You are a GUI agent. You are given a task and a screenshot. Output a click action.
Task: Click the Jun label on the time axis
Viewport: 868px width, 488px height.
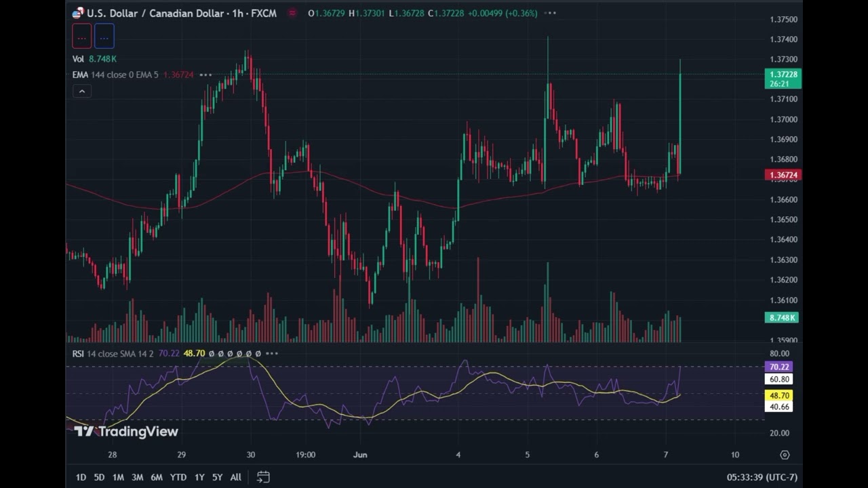[x=360, y=455]
